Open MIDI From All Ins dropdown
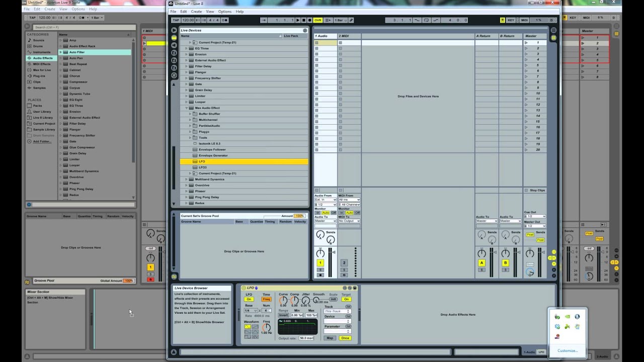Image resolution: width=644 pixels, height=362 pixels. pyautogui.click(x=349, y=200)
